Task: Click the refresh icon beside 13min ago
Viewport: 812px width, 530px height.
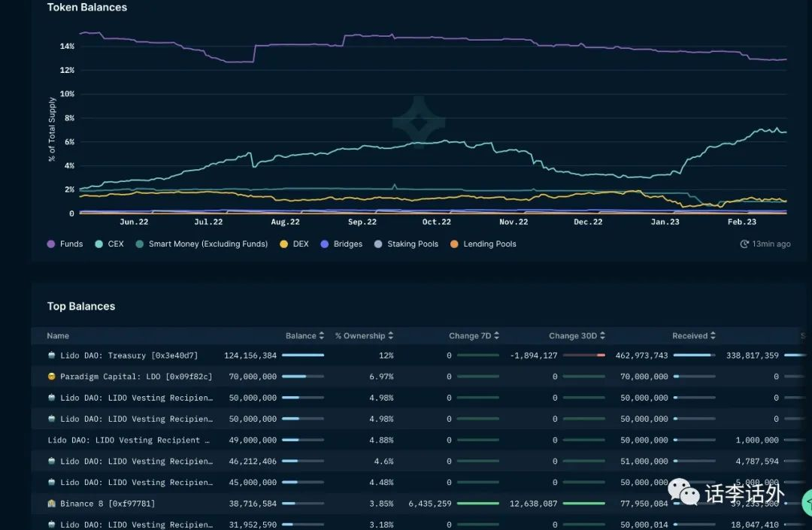Action: coord(744,244)
